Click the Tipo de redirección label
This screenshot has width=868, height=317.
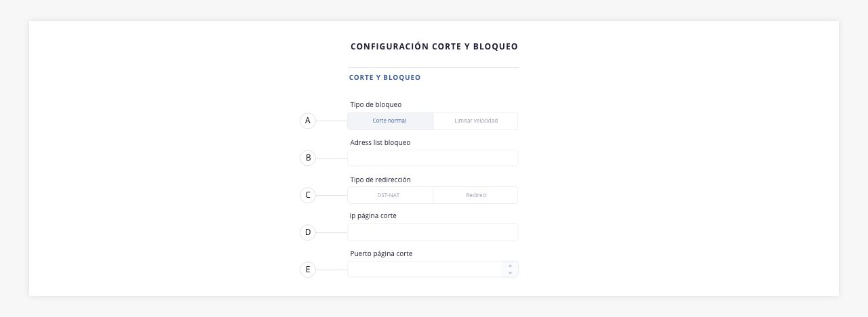tap(380, 179)
